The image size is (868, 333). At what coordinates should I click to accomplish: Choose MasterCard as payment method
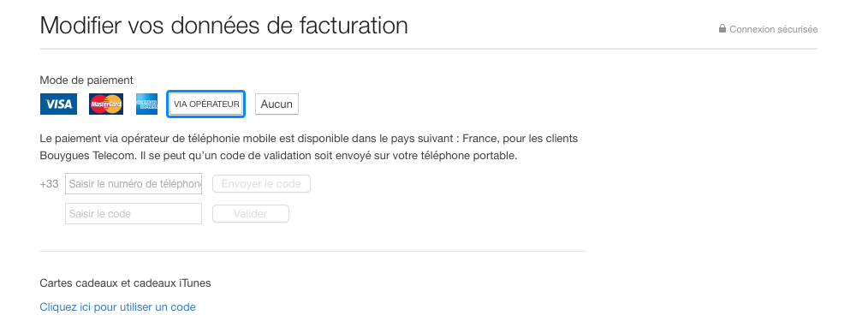[x=106, y=104]
